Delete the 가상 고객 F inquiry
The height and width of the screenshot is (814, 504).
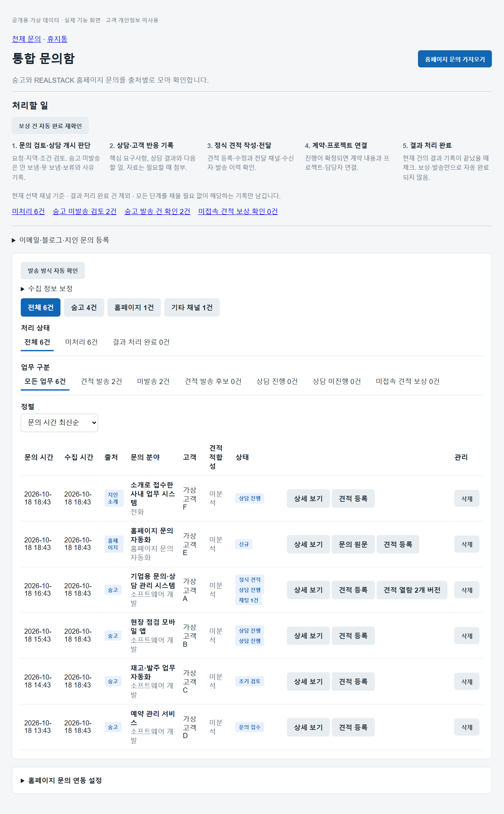click(x=467, y=499)
